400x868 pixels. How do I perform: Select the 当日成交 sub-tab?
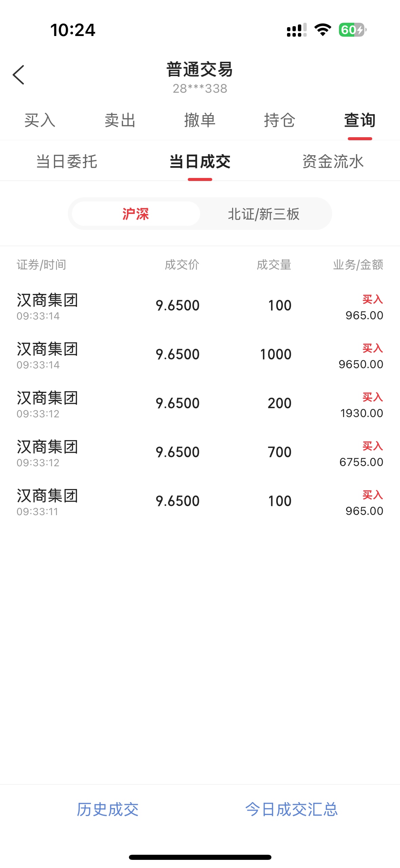tap(200, 161)
